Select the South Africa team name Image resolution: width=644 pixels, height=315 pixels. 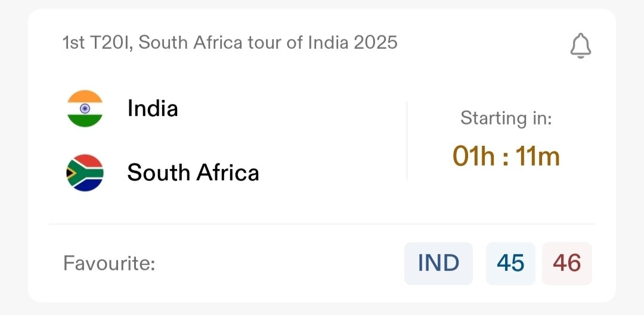tap(193, 173)
